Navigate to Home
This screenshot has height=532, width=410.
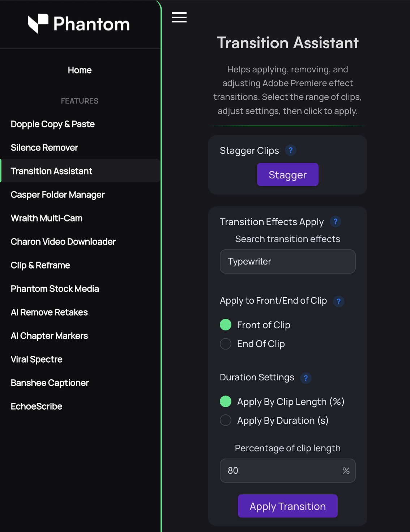pyautogui.click(x=80, y=70)
